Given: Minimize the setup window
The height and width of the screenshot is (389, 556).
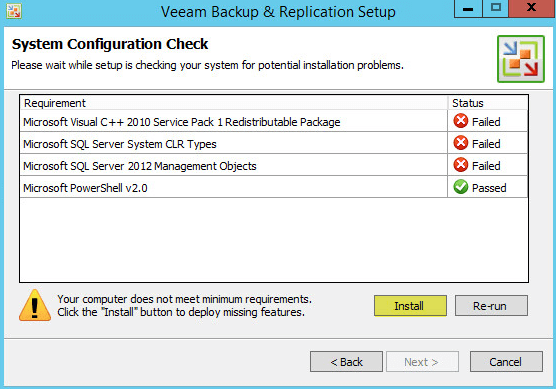Looking at the screenshot, I should (468, 8).
